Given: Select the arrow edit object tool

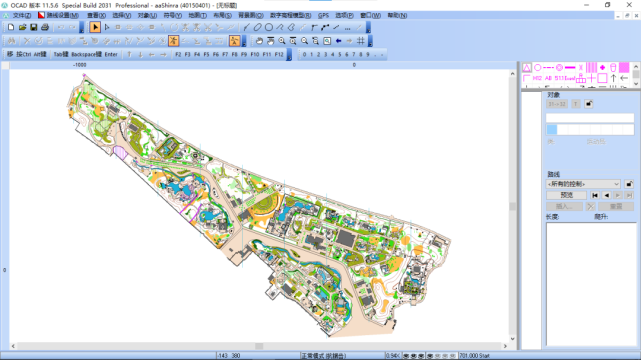Looking at the screenshot, I should [x=95, y=27].
